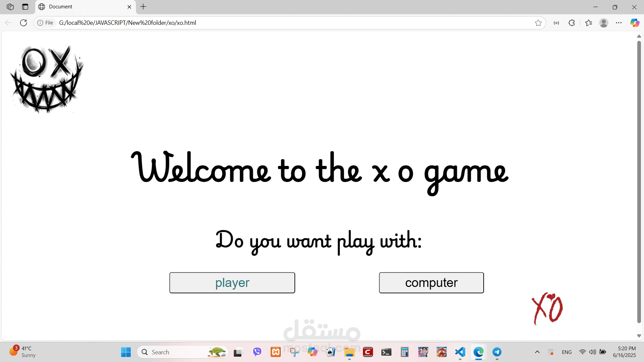Open the browser profile avatar
This screenshot has height=362, width=644.
pyautogui.click(x=604, y=23)
